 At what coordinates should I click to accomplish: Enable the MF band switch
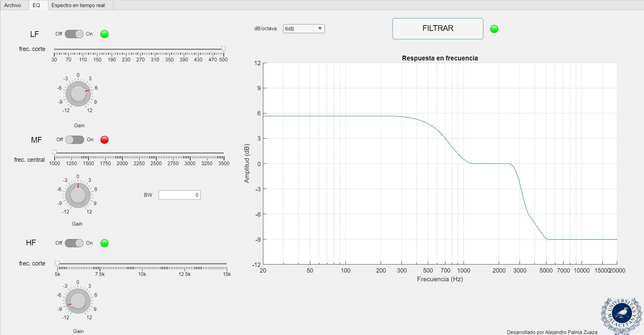[74, 140]
